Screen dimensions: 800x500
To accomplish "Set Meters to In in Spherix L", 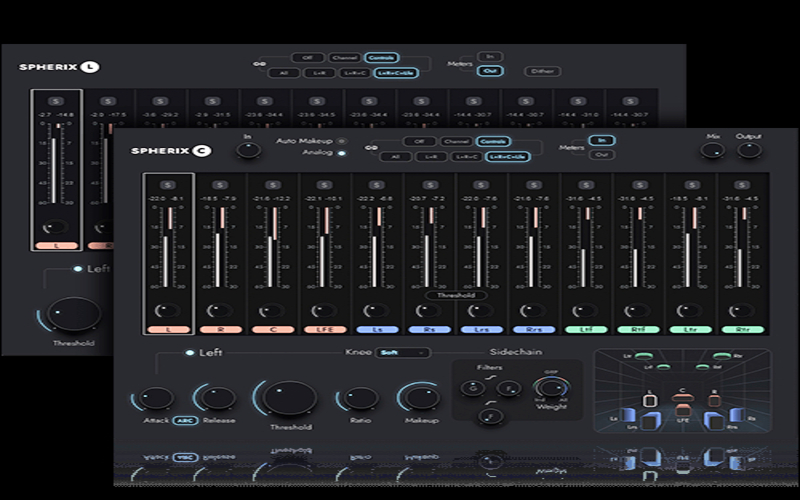I will pos(490,57).
